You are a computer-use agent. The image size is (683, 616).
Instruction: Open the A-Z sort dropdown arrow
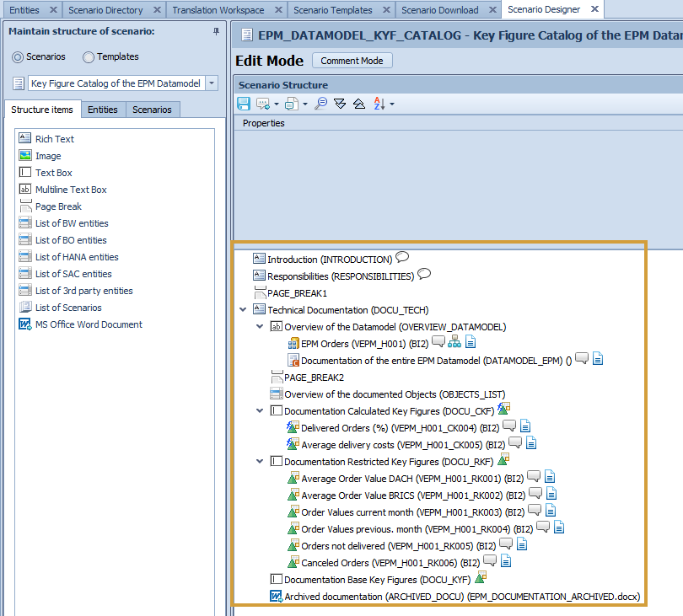point(392,104)
